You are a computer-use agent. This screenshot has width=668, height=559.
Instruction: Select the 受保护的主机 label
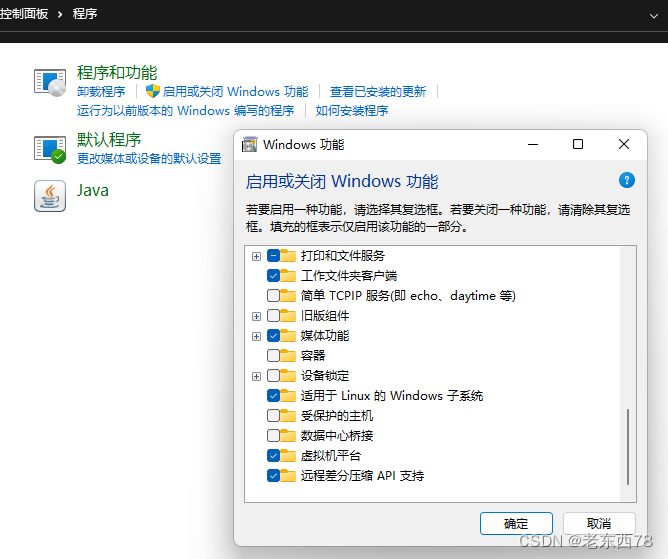pyautogui.click(x=337, y=416)
